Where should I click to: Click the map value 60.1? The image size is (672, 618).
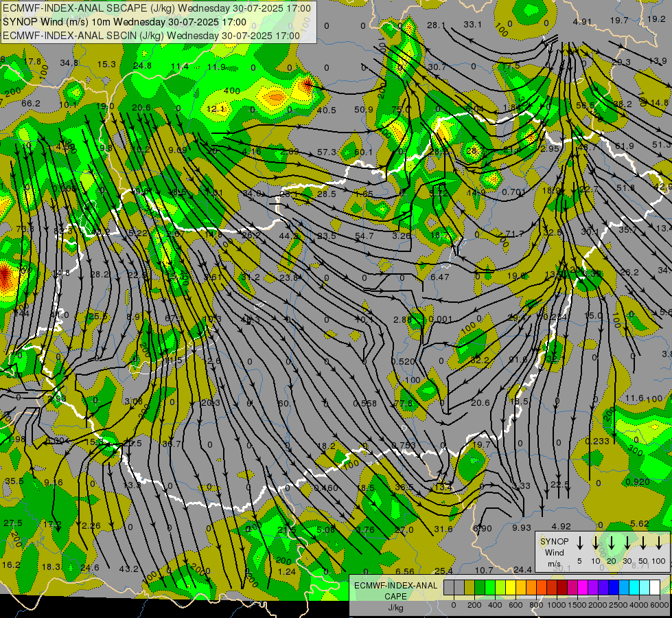[x=363, y=152]
